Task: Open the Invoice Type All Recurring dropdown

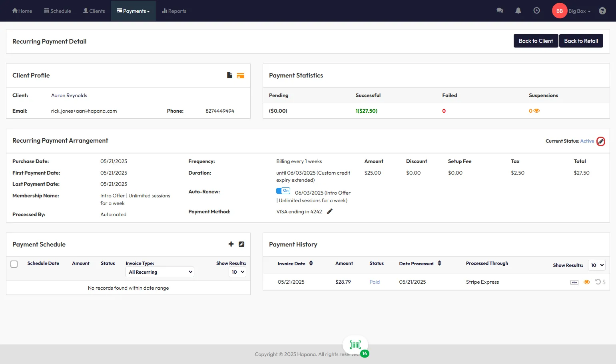Action: pos(160,272)
